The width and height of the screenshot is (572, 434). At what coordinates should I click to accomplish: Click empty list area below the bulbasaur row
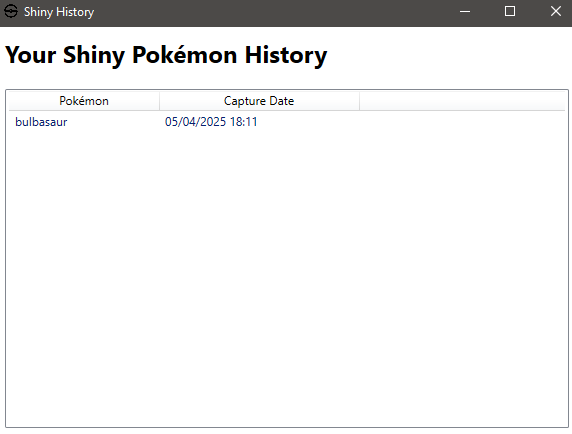287,277
